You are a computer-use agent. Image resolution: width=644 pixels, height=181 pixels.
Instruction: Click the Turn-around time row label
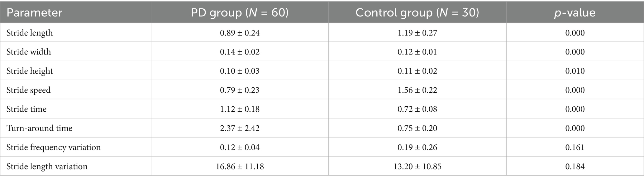coord(39,128)
